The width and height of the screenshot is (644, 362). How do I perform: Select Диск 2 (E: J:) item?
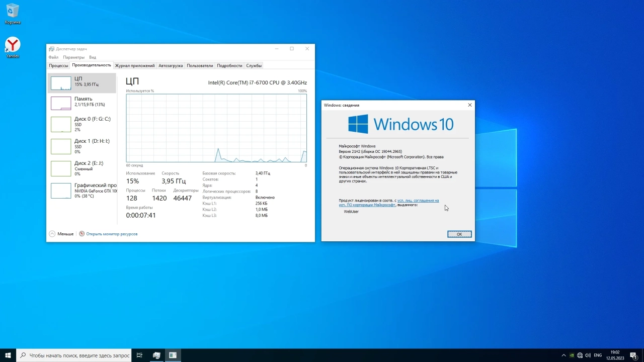click(82, 168)
